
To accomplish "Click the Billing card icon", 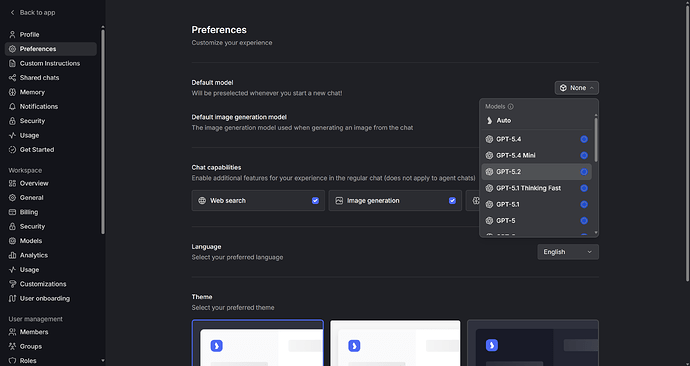I will pos(12,212).
